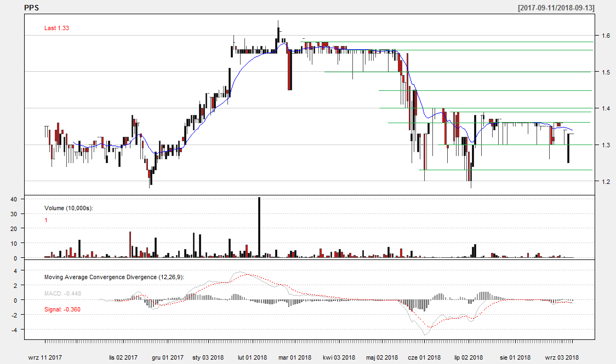Click the MACD axis label -4
This screenshot has height=364, width=616.
(x=14, y=330)
